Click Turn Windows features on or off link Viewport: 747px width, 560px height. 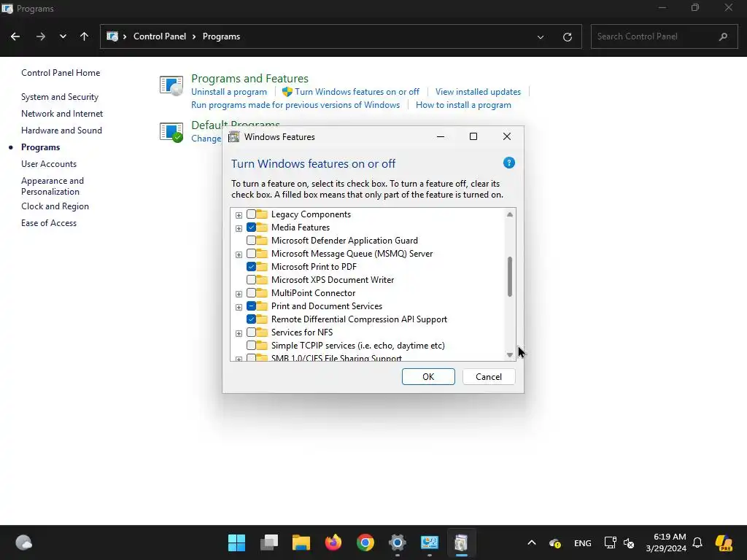point(357,92)
